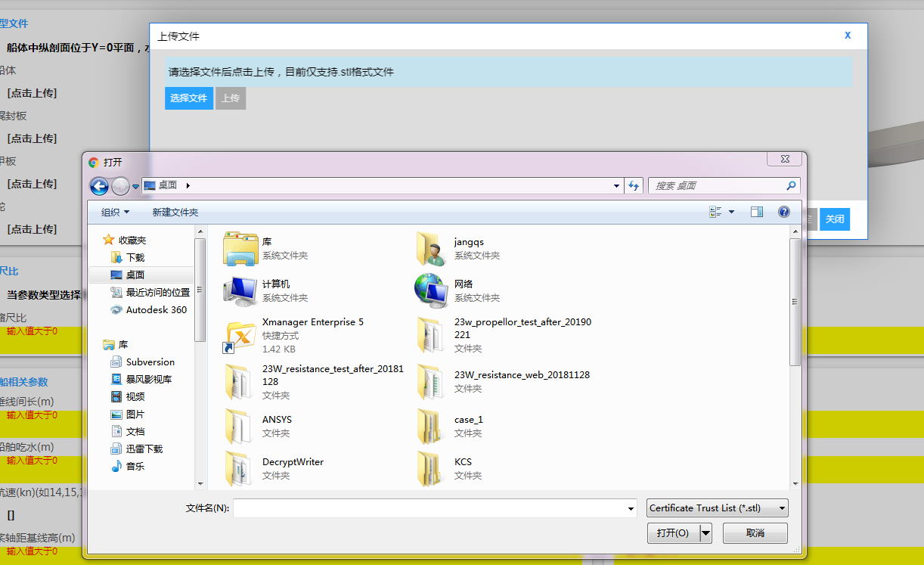Click the 文件名 filename input field
Screen dimensions: 924x565
coord(429,509)
